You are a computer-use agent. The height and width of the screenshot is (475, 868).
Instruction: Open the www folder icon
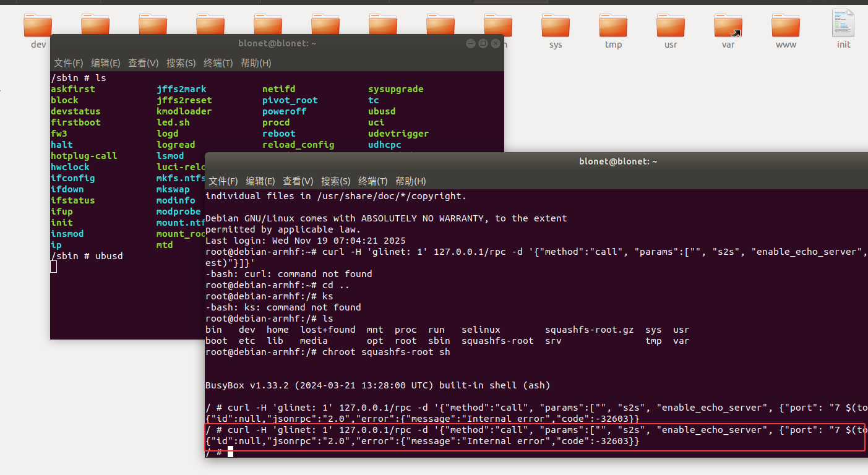click(786, 25)
